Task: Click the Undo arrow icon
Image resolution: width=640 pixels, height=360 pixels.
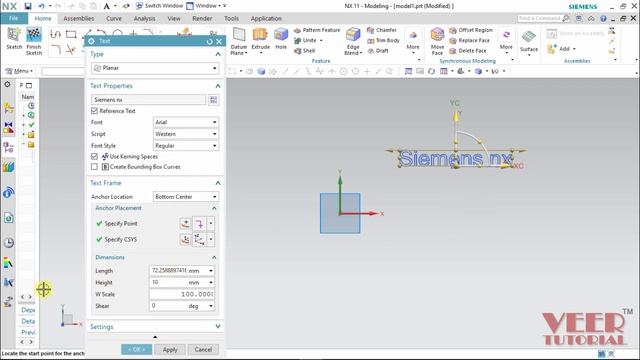Action: pyautogui.click(x=42, y=6)
